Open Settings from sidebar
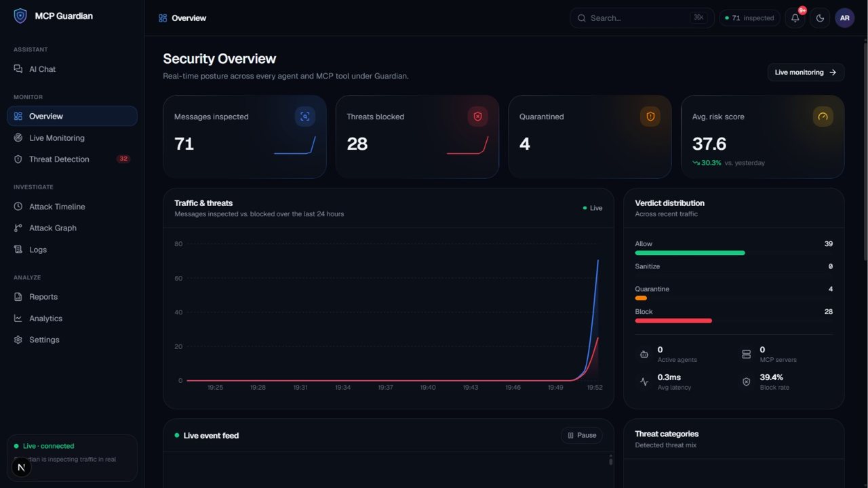Screen dimensions: 868x488 (x=72, y=340)
